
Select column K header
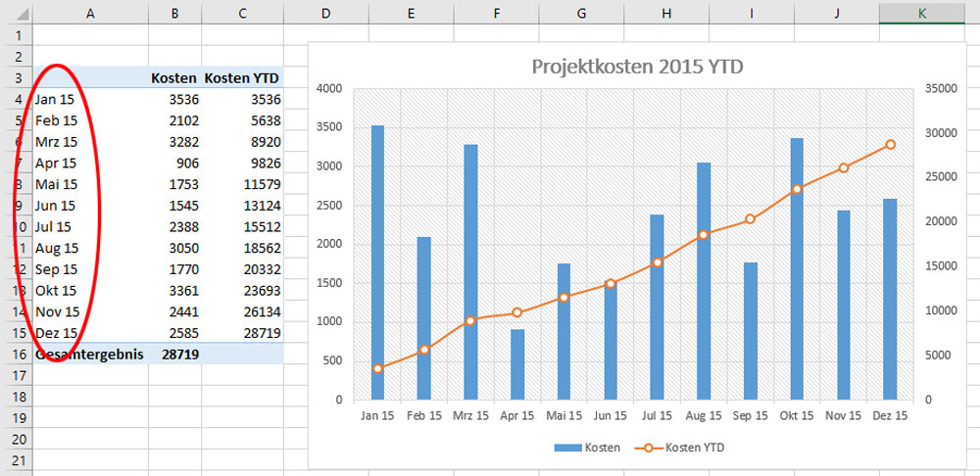[x=922, y=13]
